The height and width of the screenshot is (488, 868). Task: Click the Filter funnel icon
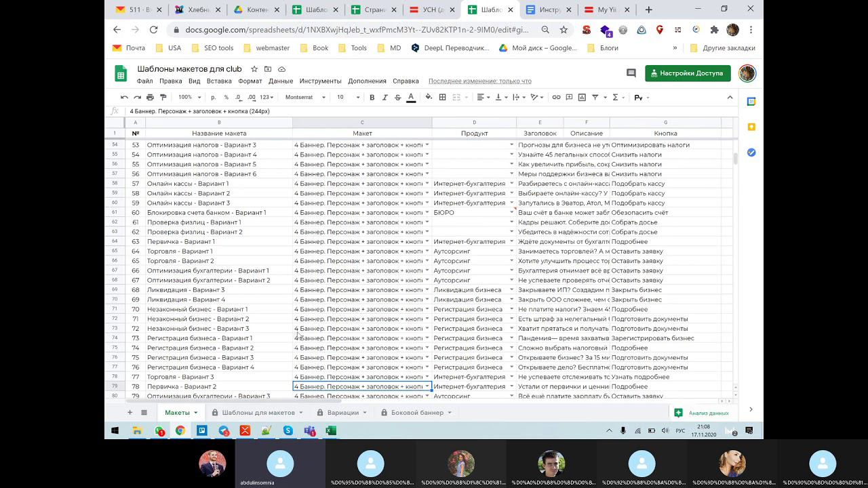tap(597, 97)
